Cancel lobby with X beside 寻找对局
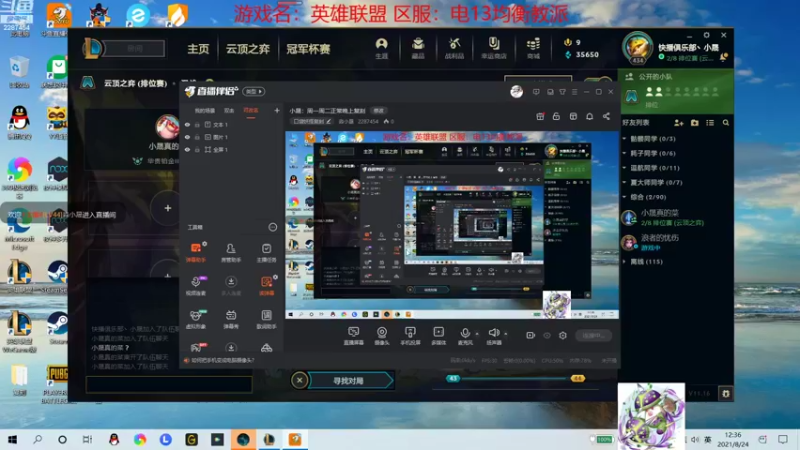Viewport: 800px width, 450px height. (x=299, y=380)
